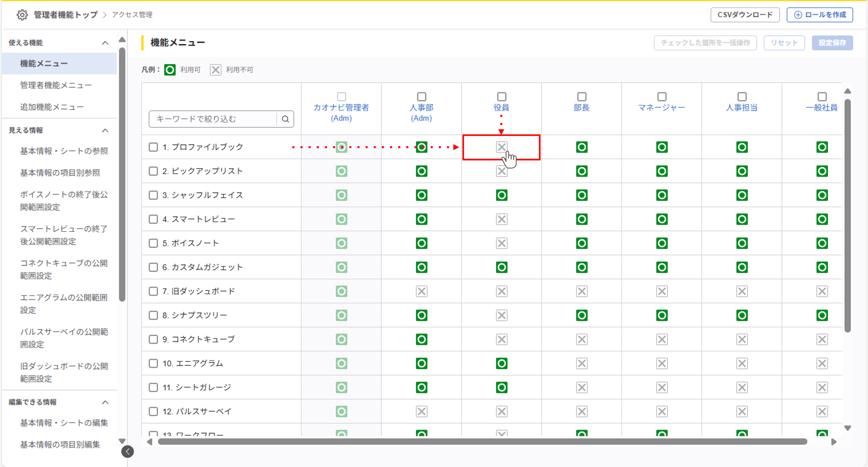
Task: Collapse the 見える情報 sidebar section
Action: [x=105, y=130]
